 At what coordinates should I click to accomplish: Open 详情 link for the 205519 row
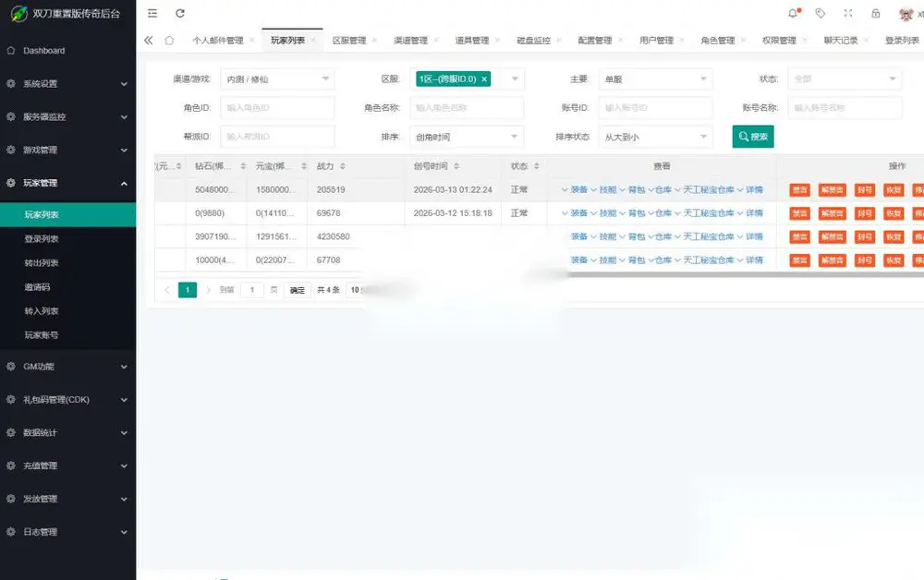point(754,189)
